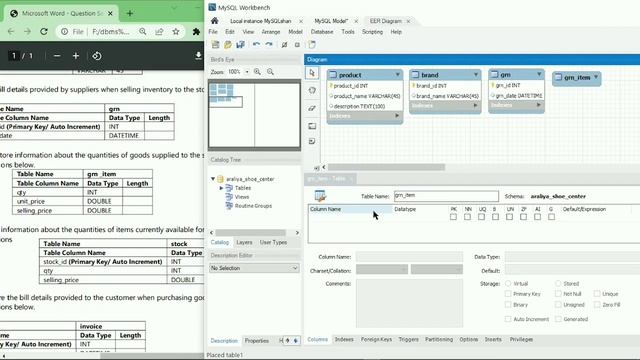Select the hand pan tool in diagram
Viewport: 640px width, 360px height.
tap(312, 90)
